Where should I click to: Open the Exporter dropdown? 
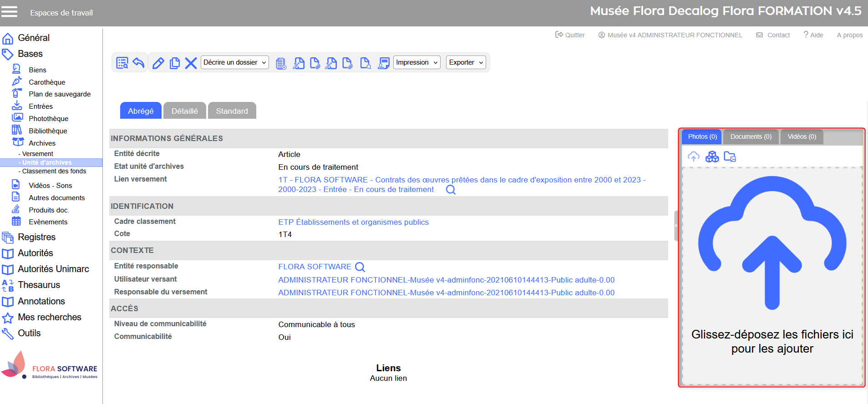pos(466,62)
